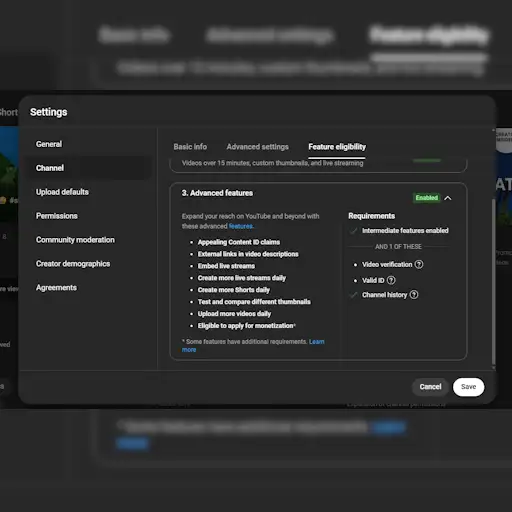Click the 'AND 1 OF THESE' label
Image resolution: width=512 pixels, height=512 pixels.
[398, 247]
